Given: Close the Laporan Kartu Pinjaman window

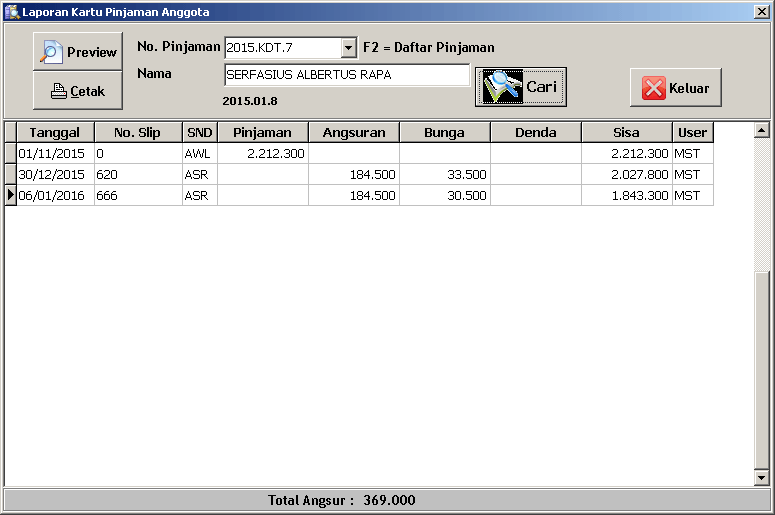Looking at the screenshot, I should click(762, 11).
